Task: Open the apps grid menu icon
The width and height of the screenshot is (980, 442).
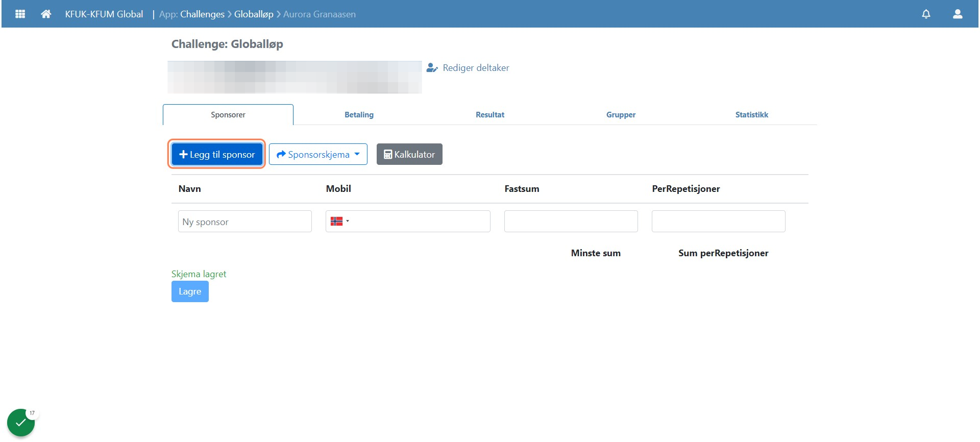Action: click(x=20, y=14)
